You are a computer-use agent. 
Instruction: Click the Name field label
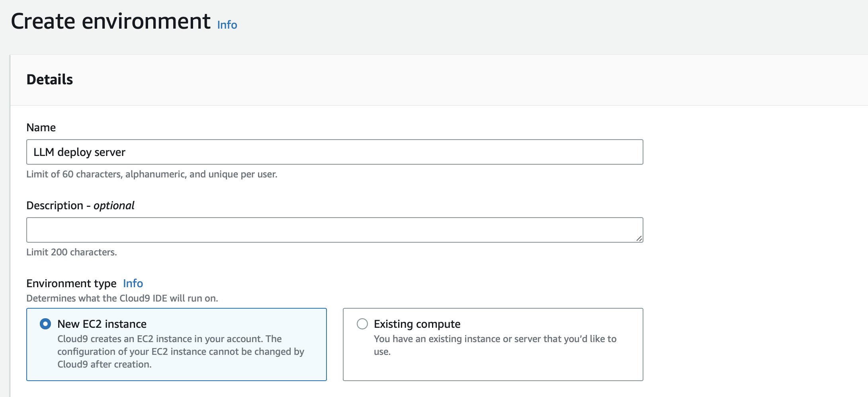(x=41, y=127)
